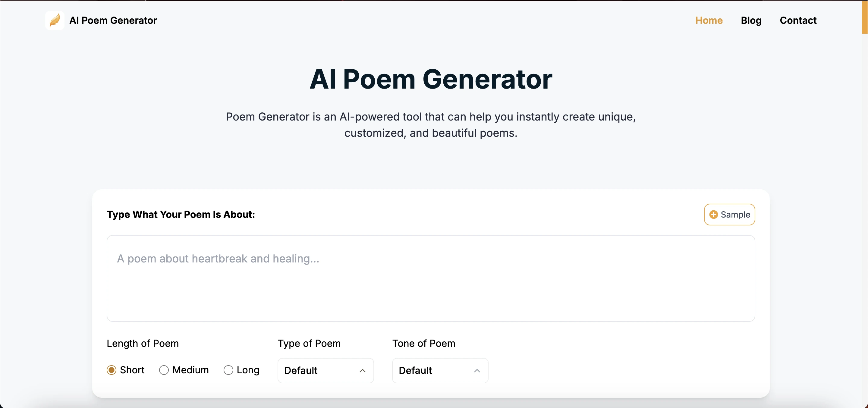Select the Medium length radio button
The width and height of the screenshot is (868, 408).
pyautogui.click(x=164, y=370)
